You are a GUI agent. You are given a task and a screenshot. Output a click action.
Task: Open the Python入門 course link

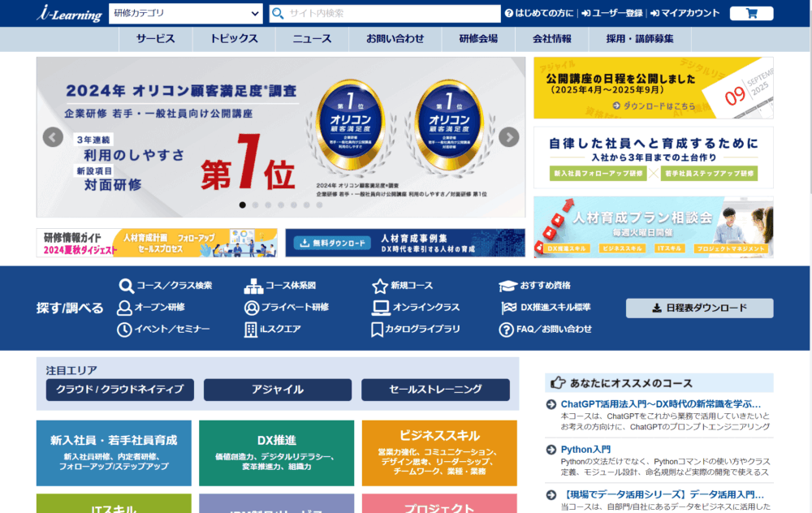tap(585, 449)
